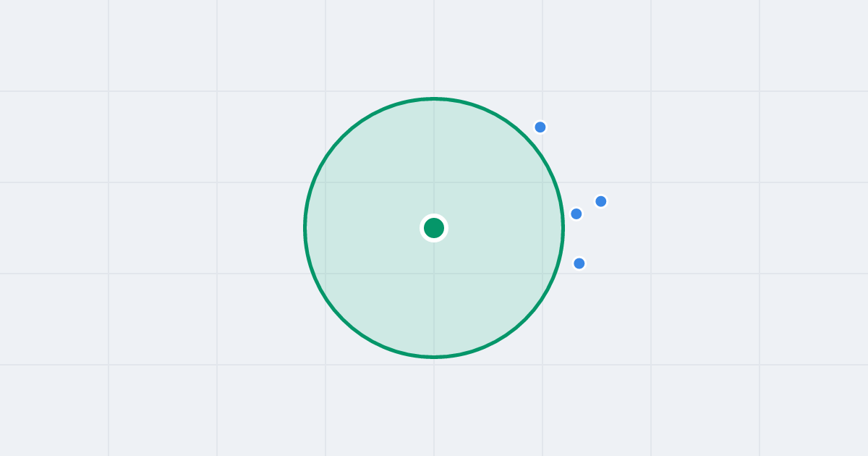Click empty map background left of the circle
The height and width of the screenshot is (456, 868).
coord(152,228)
